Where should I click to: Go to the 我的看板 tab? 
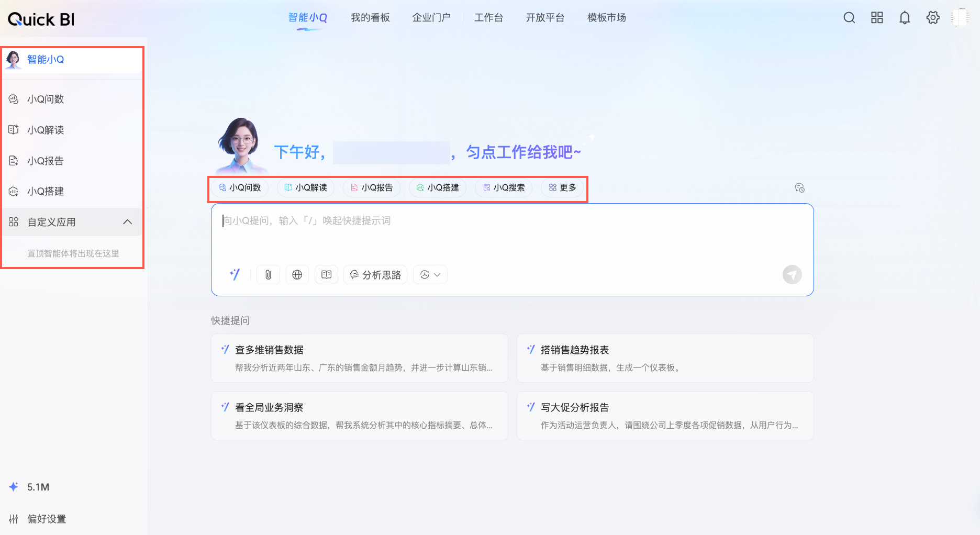(370, 18)
